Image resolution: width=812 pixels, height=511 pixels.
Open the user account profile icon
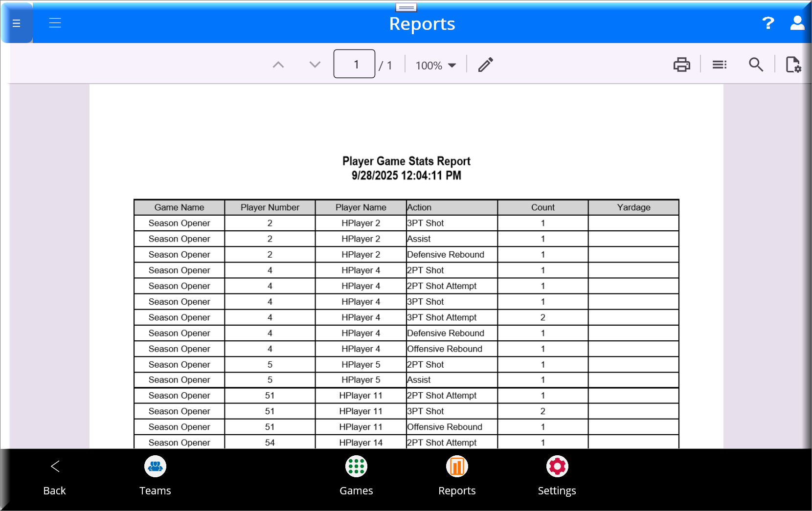point(797,23)
